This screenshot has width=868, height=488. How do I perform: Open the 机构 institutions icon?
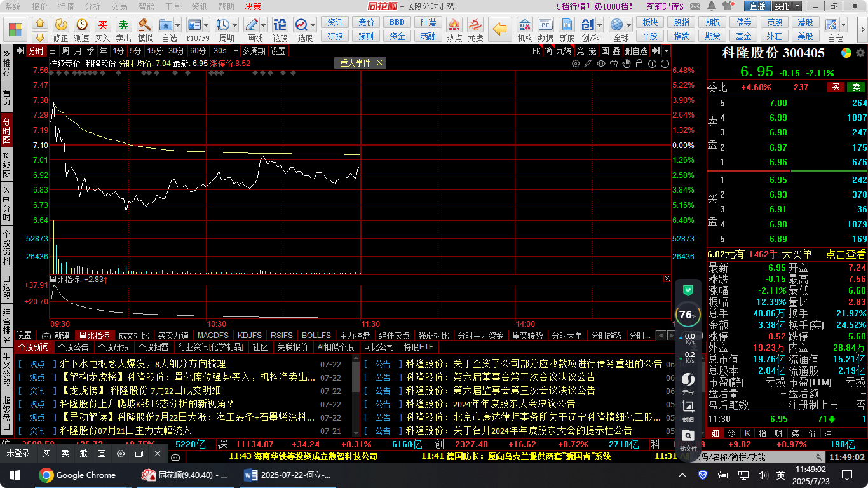point(525,25)
